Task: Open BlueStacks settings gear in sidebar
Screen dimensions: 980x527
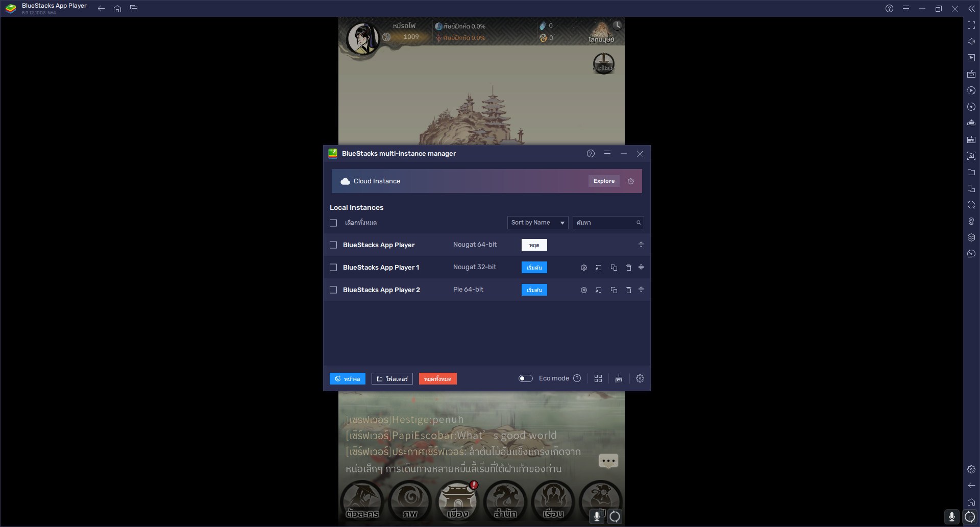Action: pos(971,469)
